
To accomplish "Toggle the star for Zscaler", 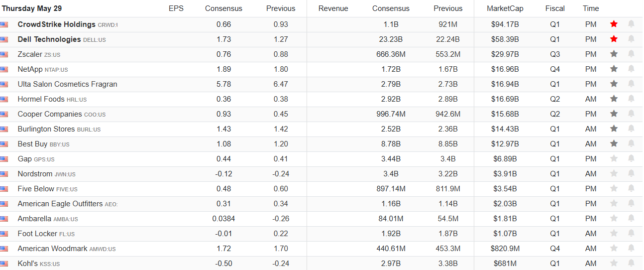I will point(614,54).
